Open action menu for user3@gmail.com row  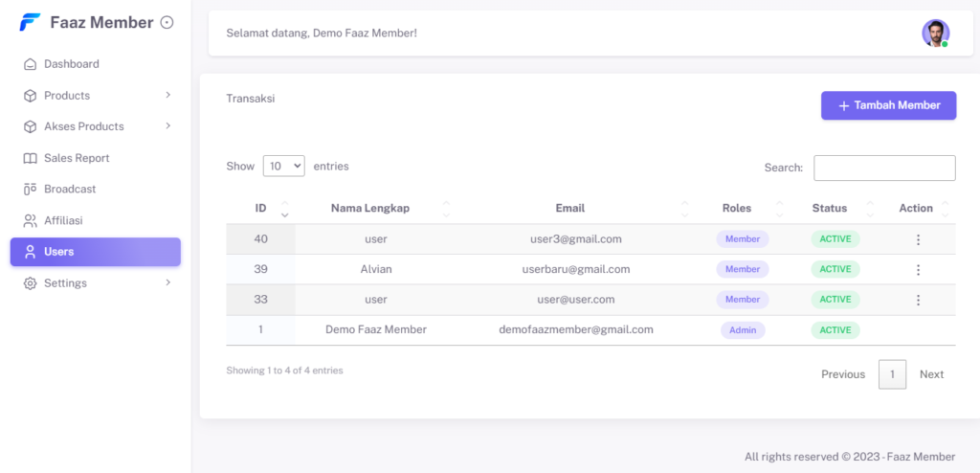point(918,239)
